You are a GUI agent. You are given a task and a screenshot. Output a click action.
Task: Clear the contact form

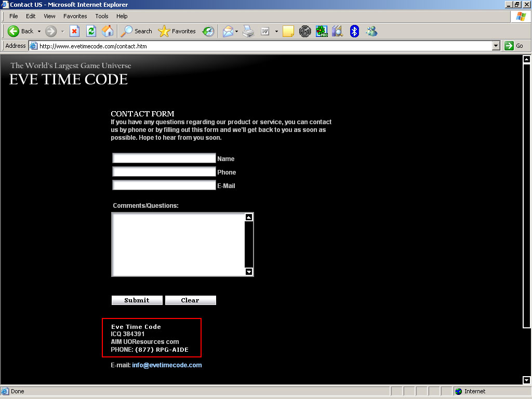(x=190, y=300)
